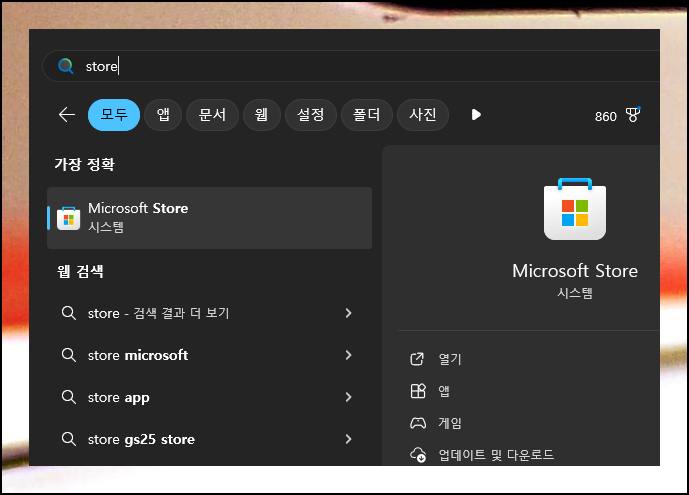Image resolution: width=689 pixels, height=495 pixels.
Task: Switch to the 앱 filter tab
Action: pos(163,115)
